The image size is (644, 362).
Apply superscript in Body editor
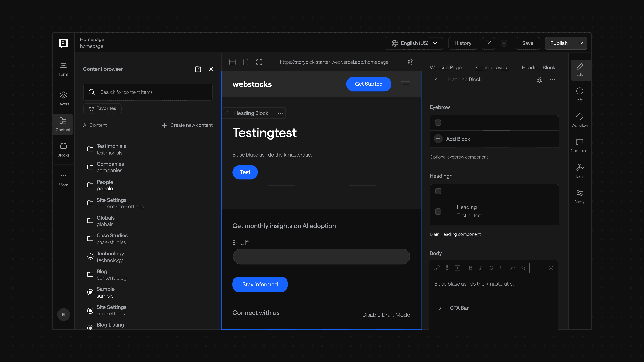[x=513, y=268]
